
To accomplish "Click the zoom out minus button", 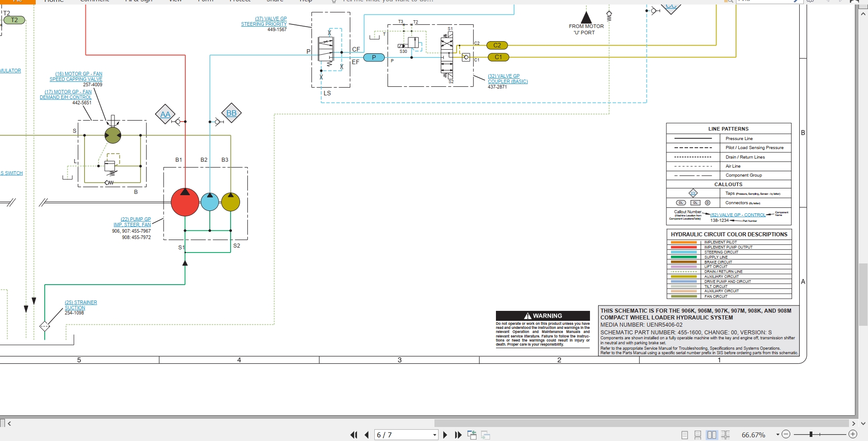I will [786, 434].
